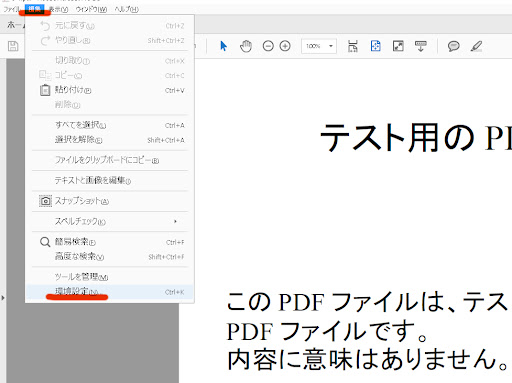Click the fit-width scrolling mode icon
Viewport: 512px width, 383px height.
pyautogui.click(x=353, y=46)
